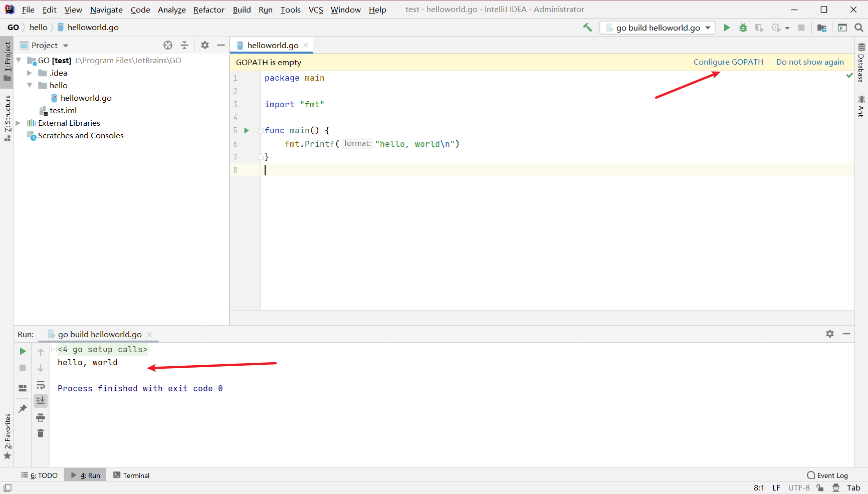
Task: Open the Structure side panel
Action: click(7, 118)
